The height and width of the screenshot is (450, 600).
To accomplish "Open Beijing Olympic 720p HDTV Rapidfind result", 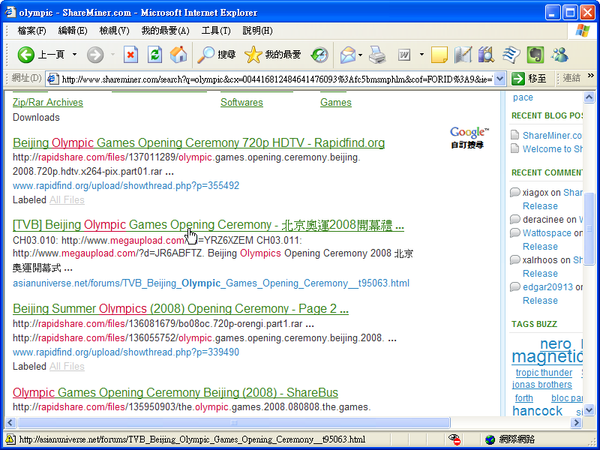I will tap(199, 143).
